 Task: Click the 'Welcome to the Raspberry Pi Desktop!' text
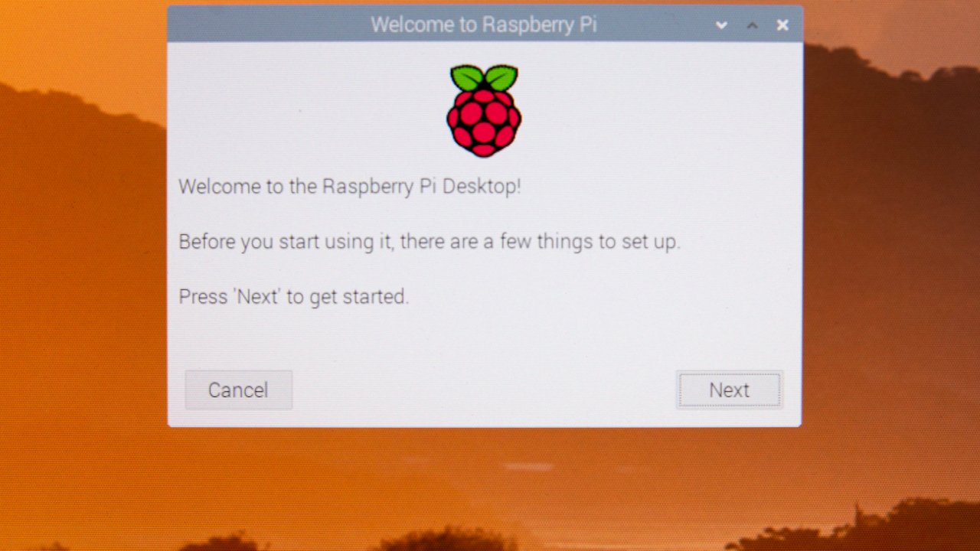350,187
